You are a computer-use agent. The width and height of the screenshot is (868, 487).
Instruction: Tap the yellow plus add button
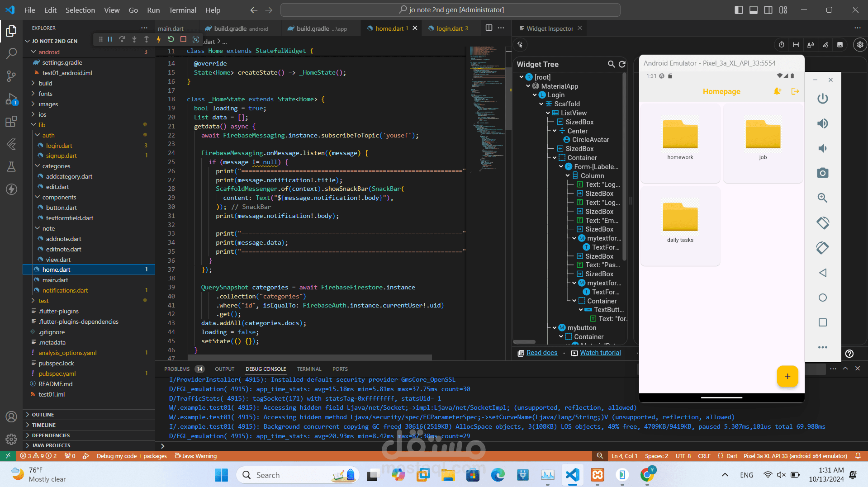[x=787, y=376]
